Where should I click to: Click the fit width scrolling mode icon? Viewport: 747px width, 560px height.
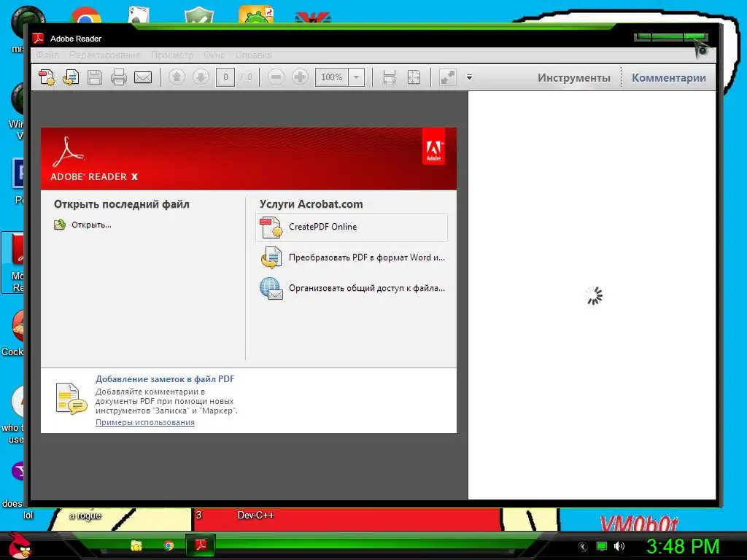coord(390,77)
